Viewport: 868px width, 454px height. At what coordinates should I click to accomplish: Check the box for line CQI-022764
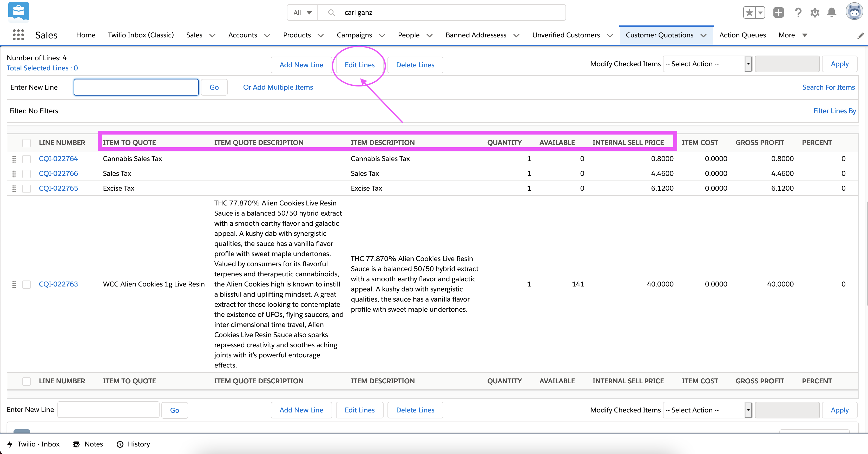(x=26, y=159)
